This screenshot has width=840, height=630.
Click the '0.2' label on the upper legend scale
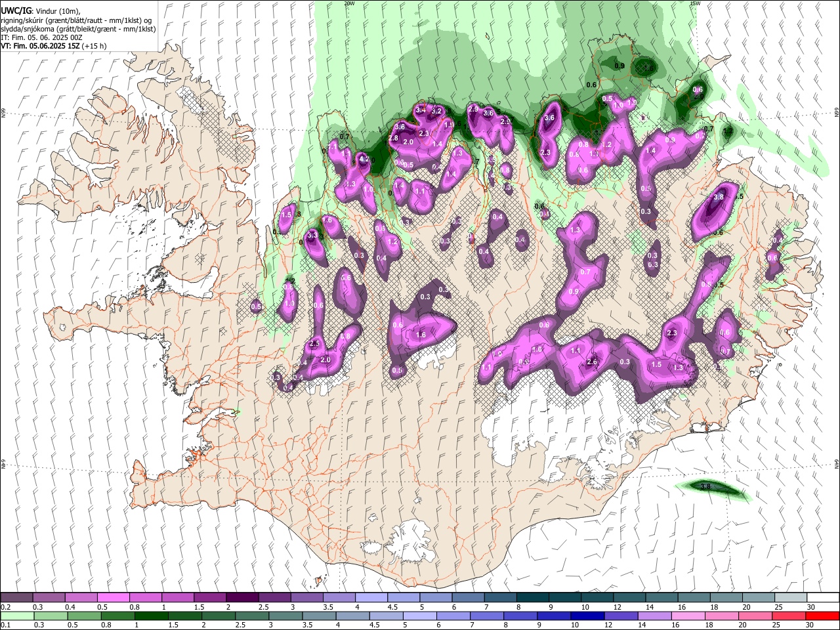tap(5, 607)
